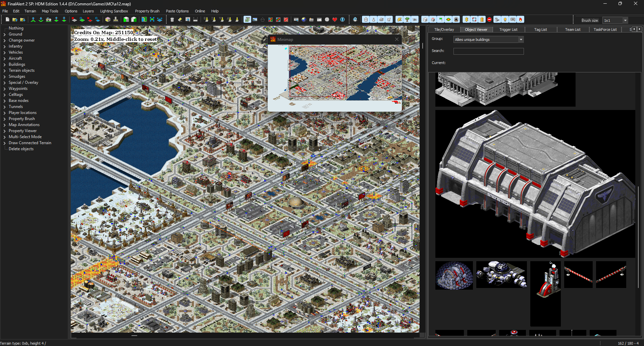Close the Minimap window
This screenshot has height=346, width=644.
[397, 40]
